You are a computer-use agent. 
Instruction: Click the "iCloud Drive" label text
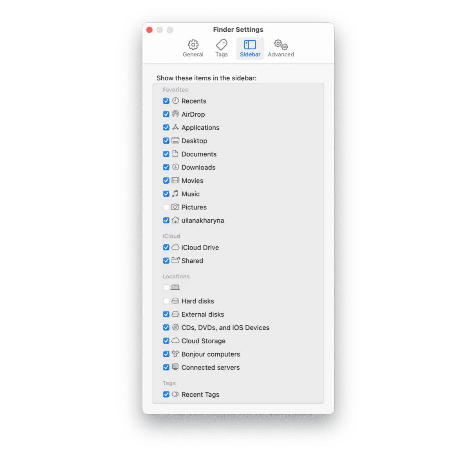tap(200, 248)
